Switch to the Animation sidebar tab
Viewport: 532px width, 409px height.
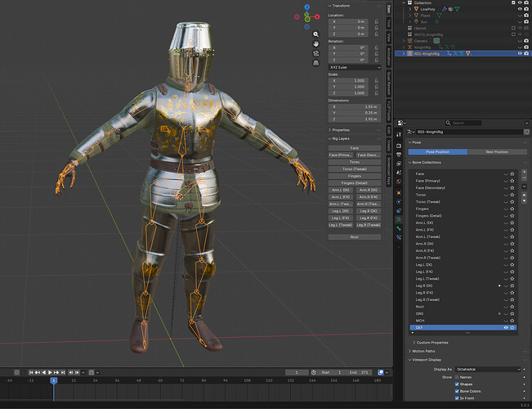click(389, 56)
